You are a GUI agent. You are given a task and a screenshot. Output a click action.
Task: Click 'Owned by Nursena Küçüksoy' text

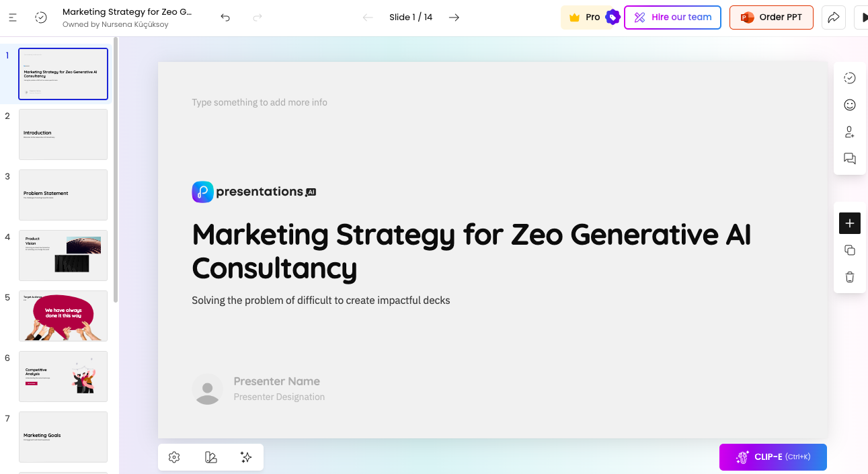tap(116, 24)
